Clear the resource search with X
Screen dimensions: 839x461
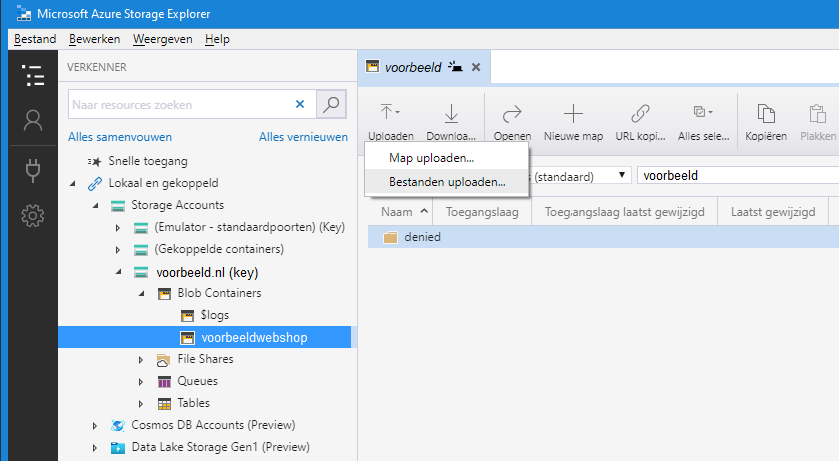(x=300, y=104)
